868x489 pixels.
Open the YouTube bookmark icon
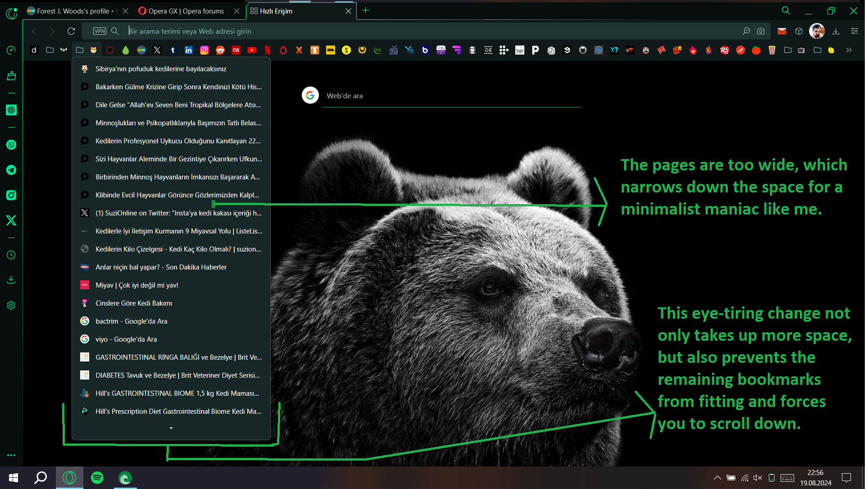(252, 50)
